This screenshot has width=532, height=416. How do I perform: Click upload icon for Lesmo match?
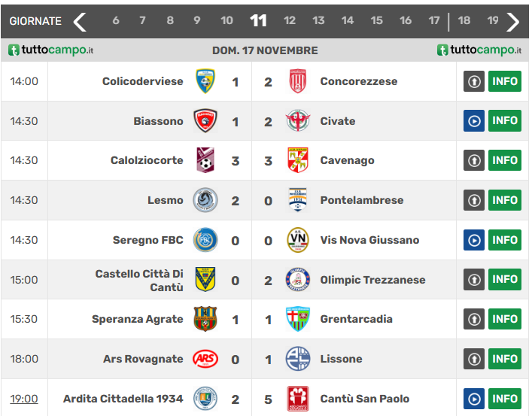coord(473,200)
